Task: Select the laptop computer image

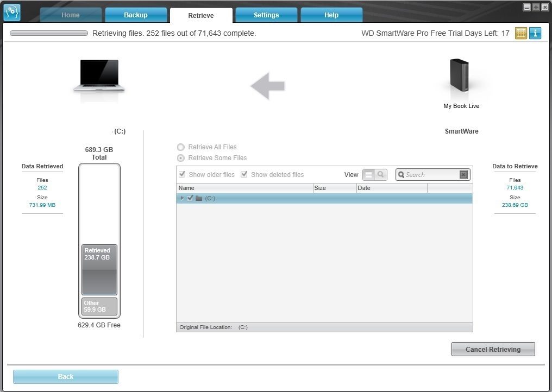Action: point(99,75)
